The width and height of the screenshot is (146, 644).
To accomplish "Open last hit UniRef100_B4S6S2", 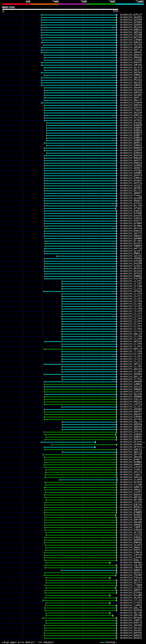I will click(x=131, y=638).
